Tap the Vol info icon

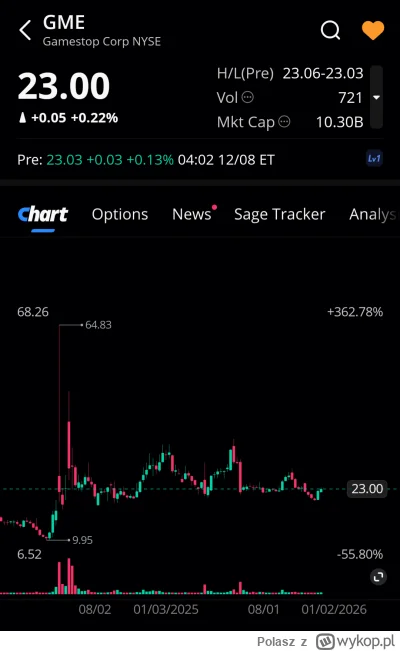(x=248, y=98)
